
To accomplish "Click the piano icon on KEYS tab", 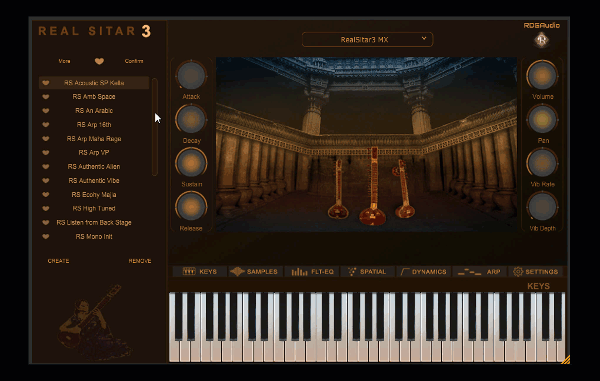I will [189, 271].
